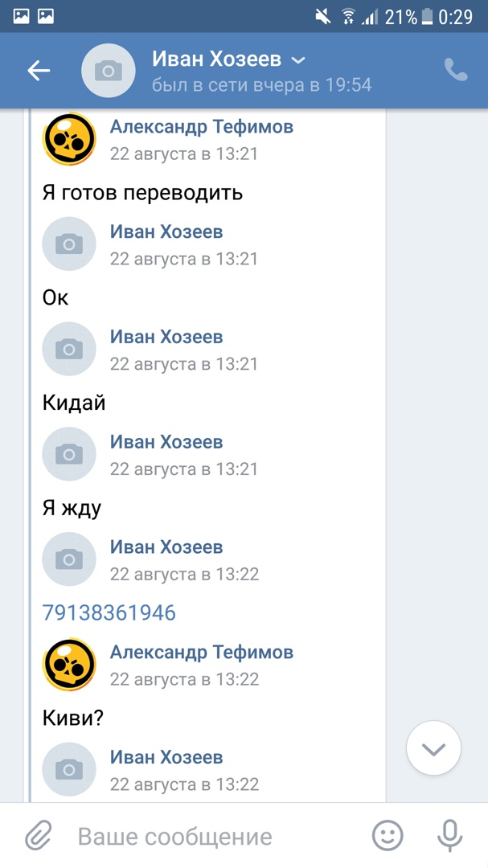The image size is (488, 868).
Task: Open Иван Хозеев's profile photo in the header
Action: coord(109,70)
